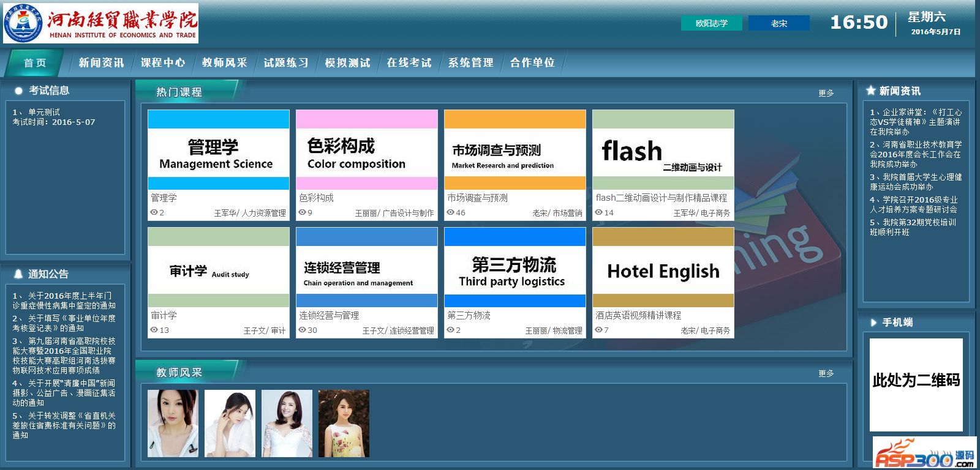Click the flash二维动画设计与制作精品课程 title
Screen dimensions: 980x470
point(661,198)
